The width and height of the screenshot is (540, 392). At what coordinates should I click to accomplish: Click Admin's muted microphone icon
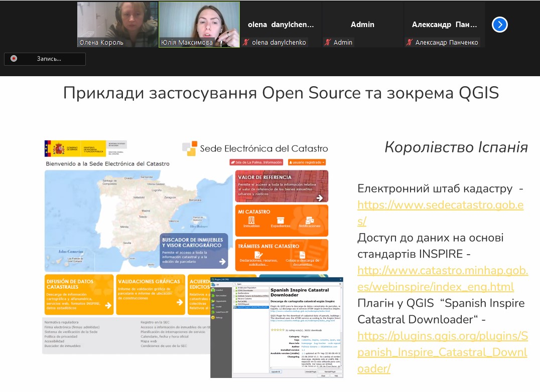(328, 43)
